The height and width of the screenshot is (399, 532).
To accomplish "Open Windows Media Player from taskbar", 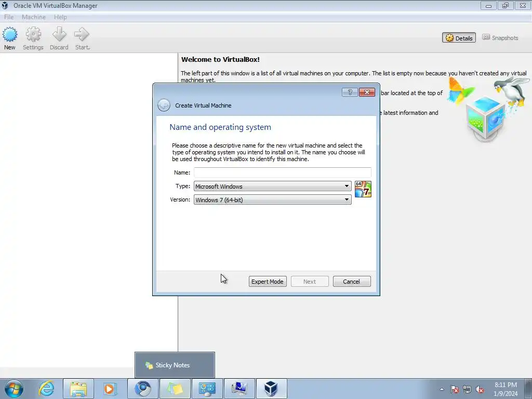I will click(x=109, y=389).
